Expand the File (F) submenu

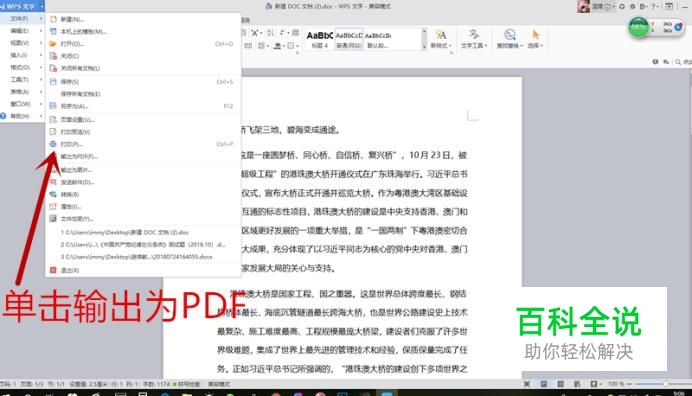[22, 19]
